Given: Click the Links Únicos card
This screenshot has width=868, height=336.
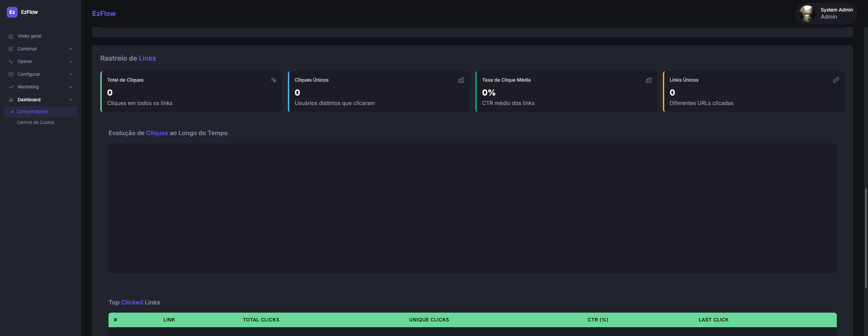Looking at the screenshot, I should (754, 91).
